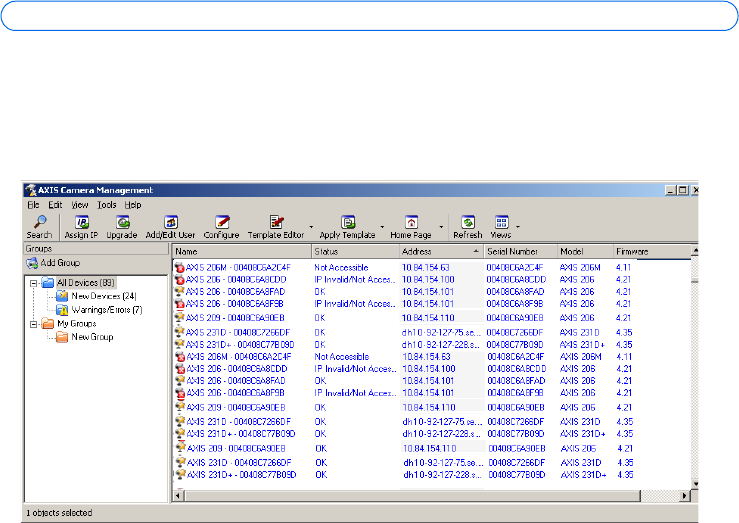
Task: Open the Template Editor dropdown arrow
Action: point(311,227)
